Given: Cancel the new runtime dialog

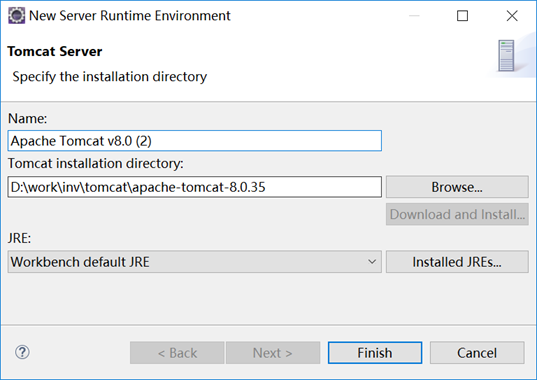Looking at the screenshot, I should click(477, 353).
